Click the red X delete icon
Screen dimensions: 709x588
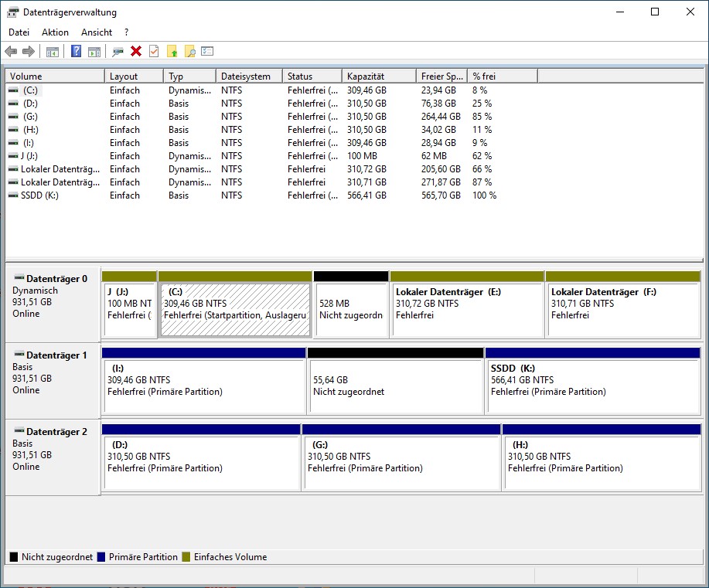coord(136,52)
